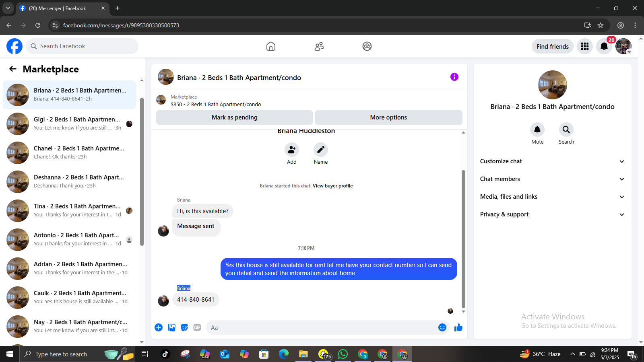The width and height of the screenshot is (644, 362).
Task: Open Chrome three-dot menu
Action: [x=635, y=25]
